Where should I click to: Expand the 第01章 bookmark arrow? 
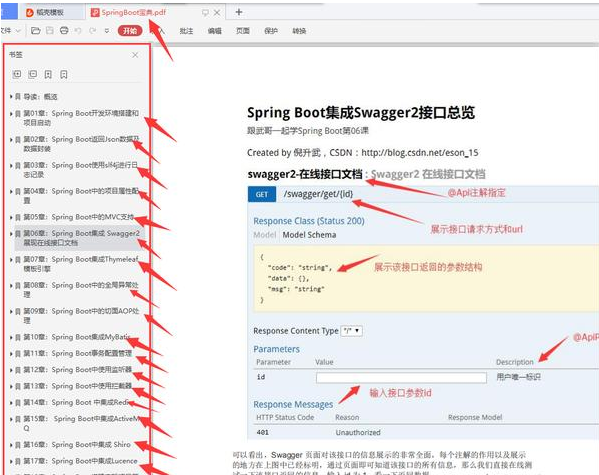pyautogui.click(x=11, y=113)
